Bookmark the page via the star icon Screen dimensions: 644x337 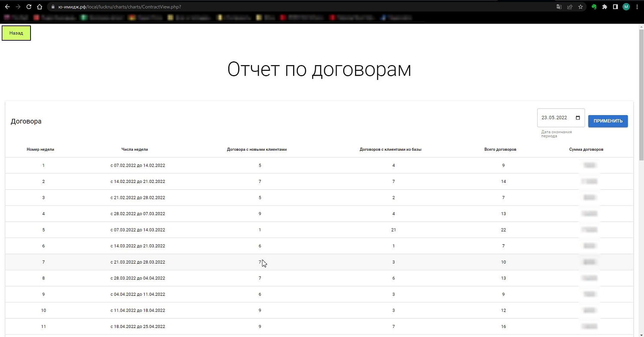click(580, 7)
